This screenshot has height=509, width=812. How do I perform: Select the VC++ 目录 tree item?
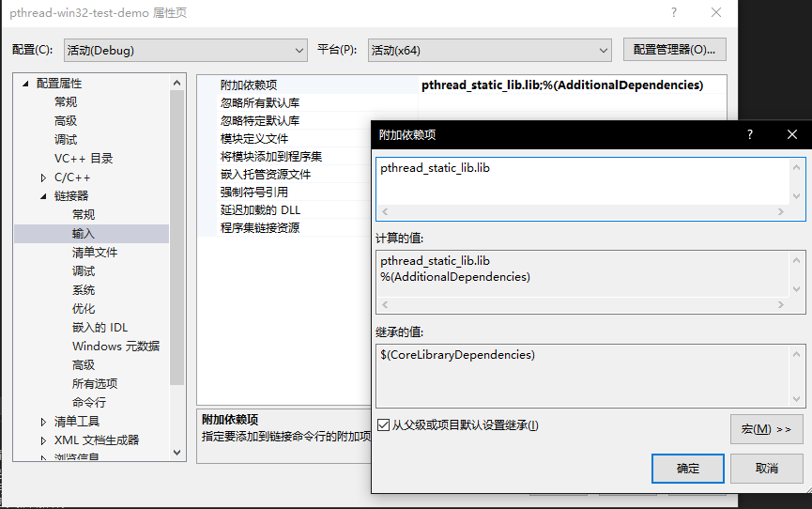pos(84,159)
